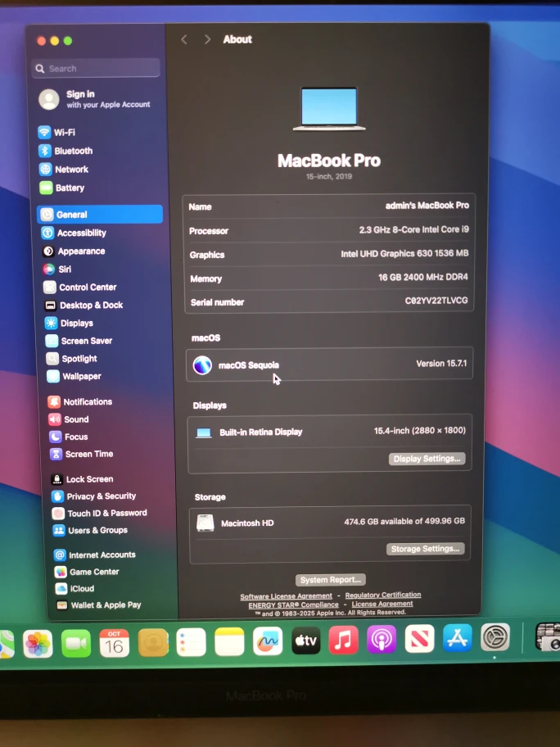This screenshot has height=747, width=560.
Task: Click the Version 15.7.1 text
Action: (441, 364)
